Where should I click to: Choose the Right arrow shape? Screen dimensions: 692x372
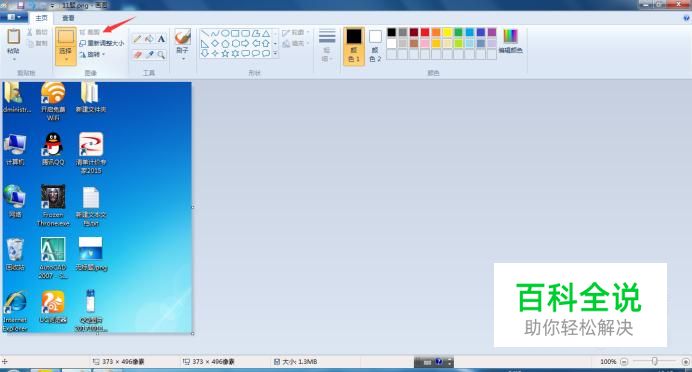coord(245,44)
